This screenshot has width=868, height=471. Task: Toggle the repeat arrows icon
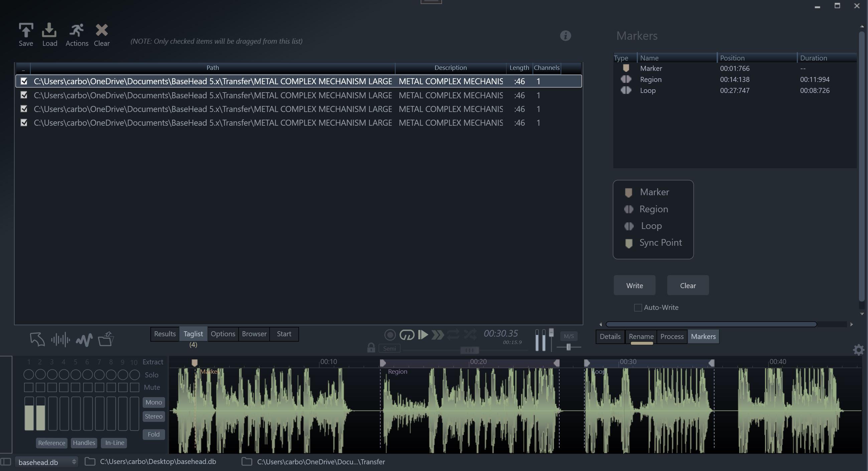[453, 335]
